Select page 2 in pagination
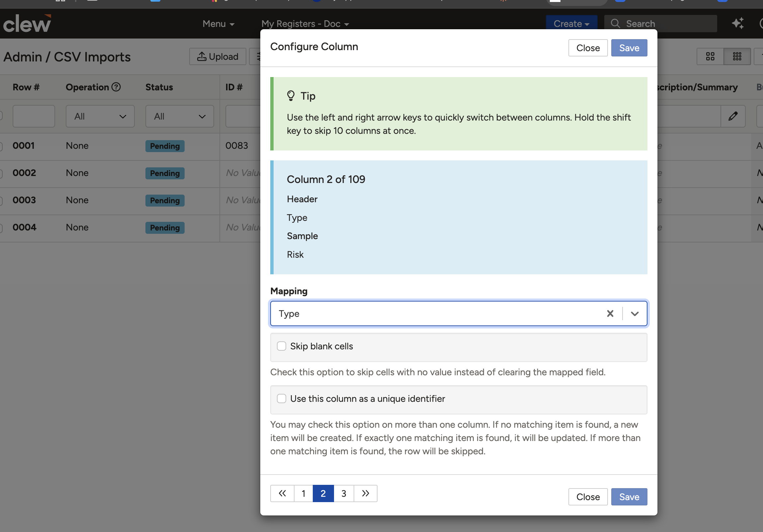This screenshot has height=532, width=763. (x=323, y=493)
